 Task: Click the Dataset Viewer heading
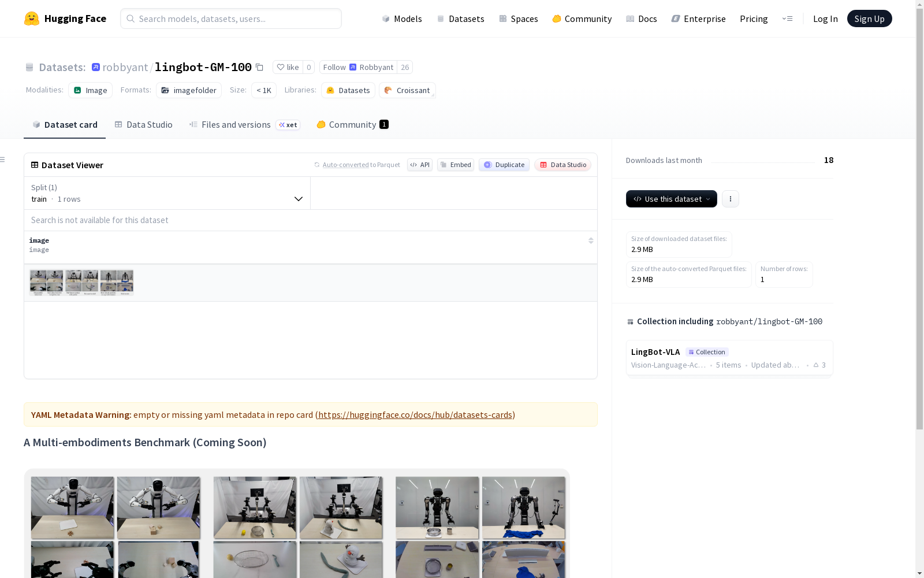pos(72,165)
